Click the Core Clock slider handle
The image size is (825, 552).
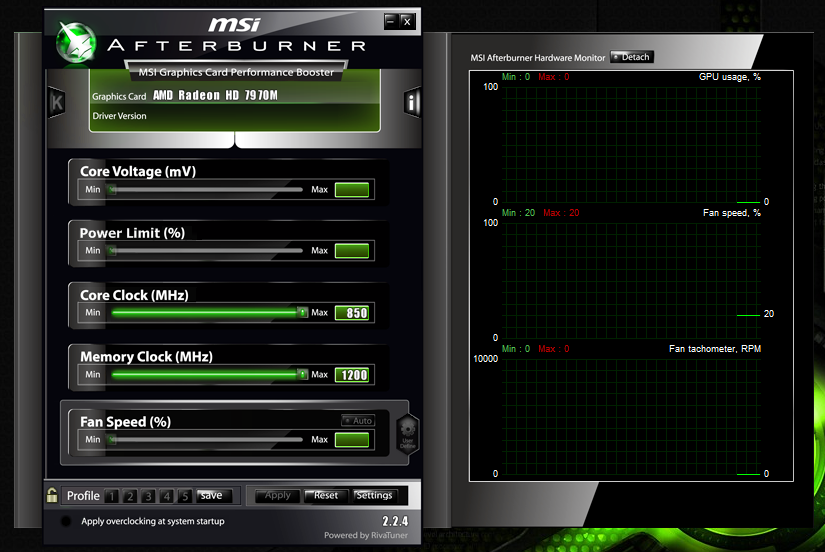pos(302,313)
